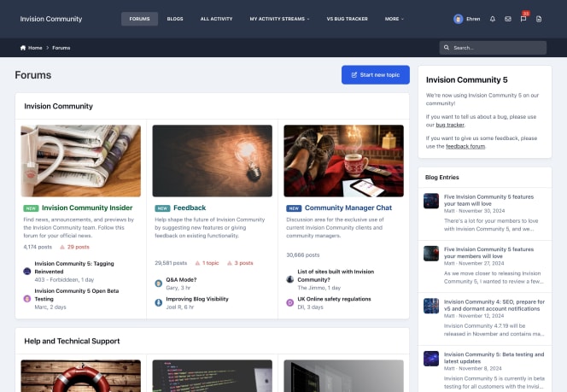Click the Home icon in breadcrumb

(x=23, y=48)
